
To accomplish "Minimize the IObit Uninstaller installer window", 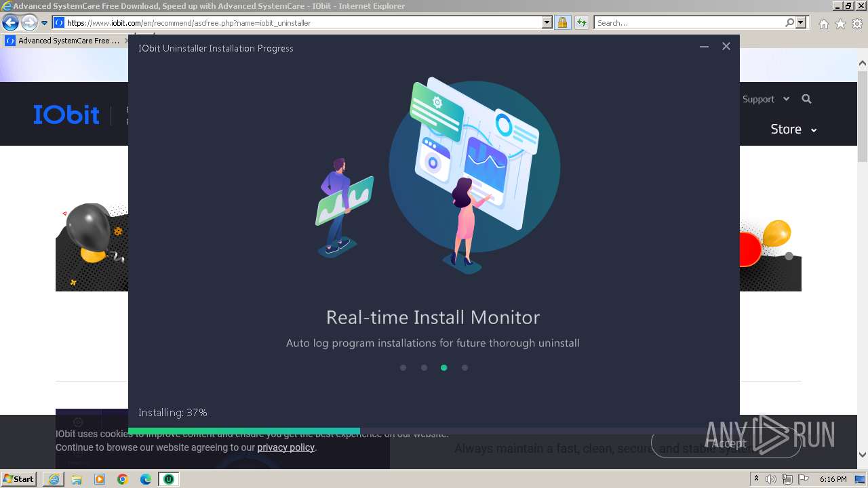I will (x=704, y=47).
